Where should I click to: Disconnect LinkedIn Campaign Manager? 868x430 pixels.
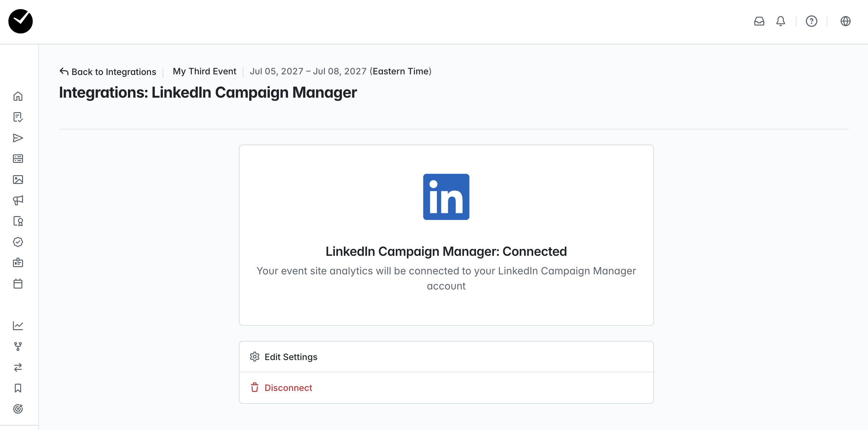446,387
